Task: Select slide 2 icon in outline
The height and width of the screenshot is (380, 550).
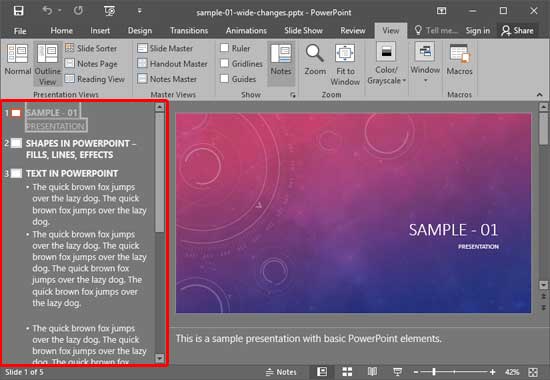Action: (x=16, y=143)
